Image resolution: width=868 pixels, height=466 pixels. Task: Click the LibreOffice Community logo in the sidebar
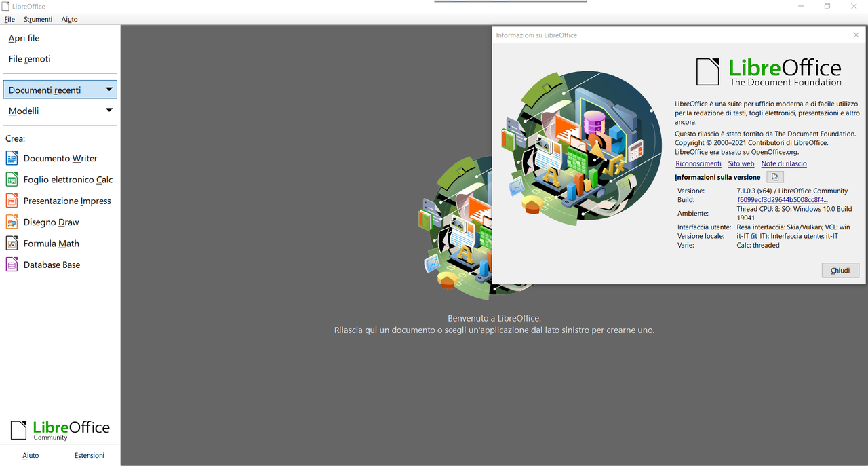tap(60, 430)
